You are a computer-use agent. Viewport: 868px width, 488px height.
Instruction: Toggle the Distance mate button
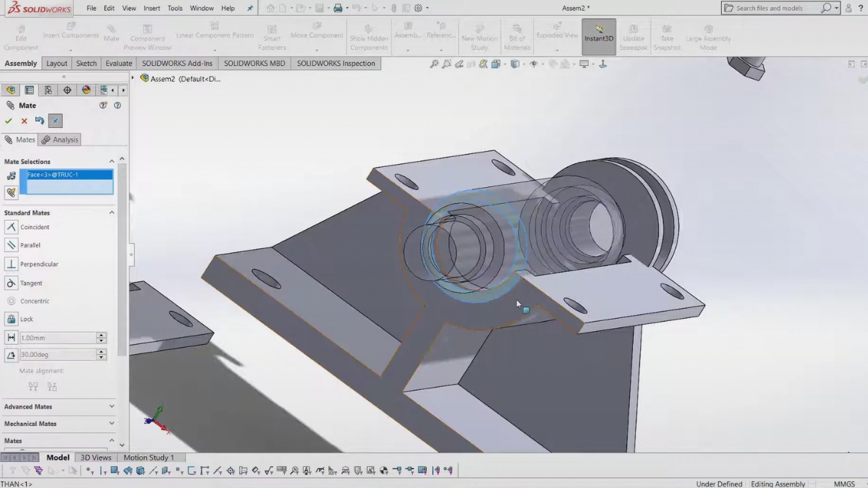coord(11,338)
